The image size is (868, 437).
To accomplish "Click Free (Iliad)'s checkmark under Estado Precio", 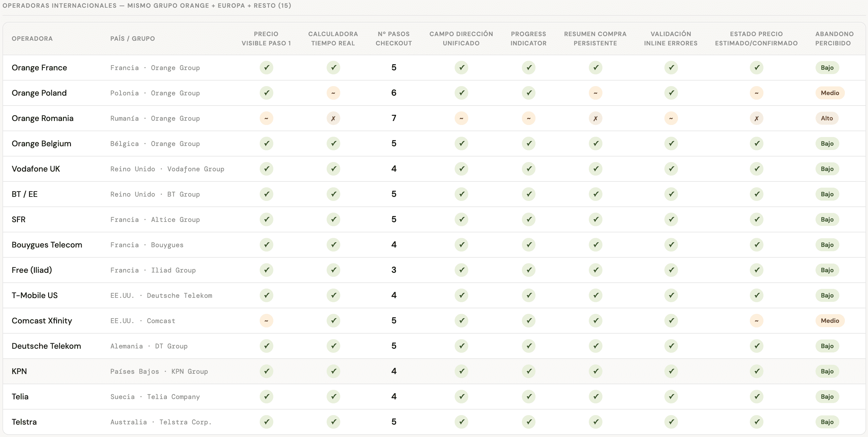I will (756, 270).
